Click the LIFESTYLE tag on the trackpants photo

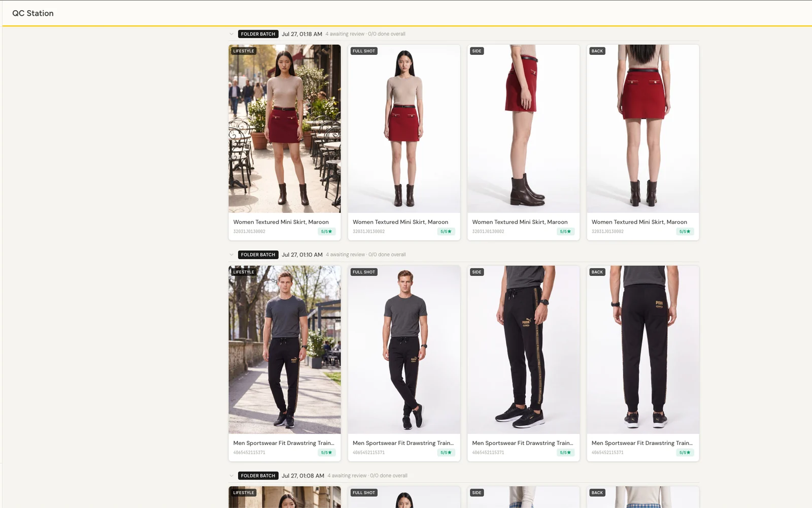(x=244, y=272)
